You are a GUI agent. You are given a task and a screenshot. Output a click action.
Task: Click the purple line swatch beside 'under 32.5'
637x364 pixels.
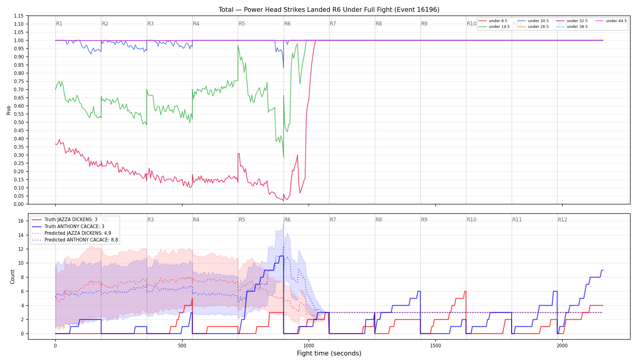pos(561,21)
